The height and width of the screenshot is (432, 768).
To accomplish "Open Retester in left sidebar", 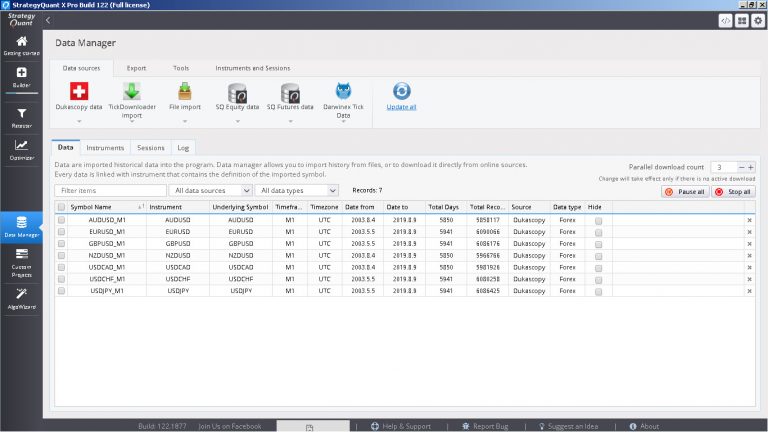I will pyautogui.click(x=21, y=118).
